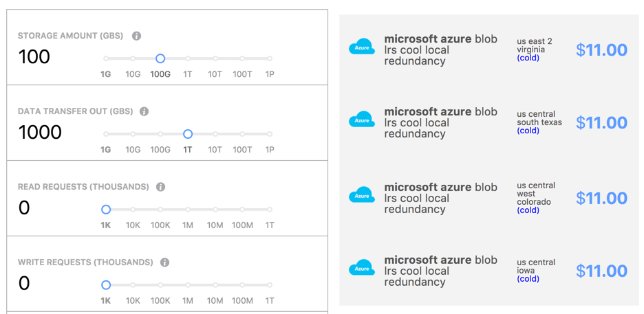Click the 'WRITE REQUESTS (THOUSANDS)' label
This screenshot has width=644, height=314.
tap(85, 262)
